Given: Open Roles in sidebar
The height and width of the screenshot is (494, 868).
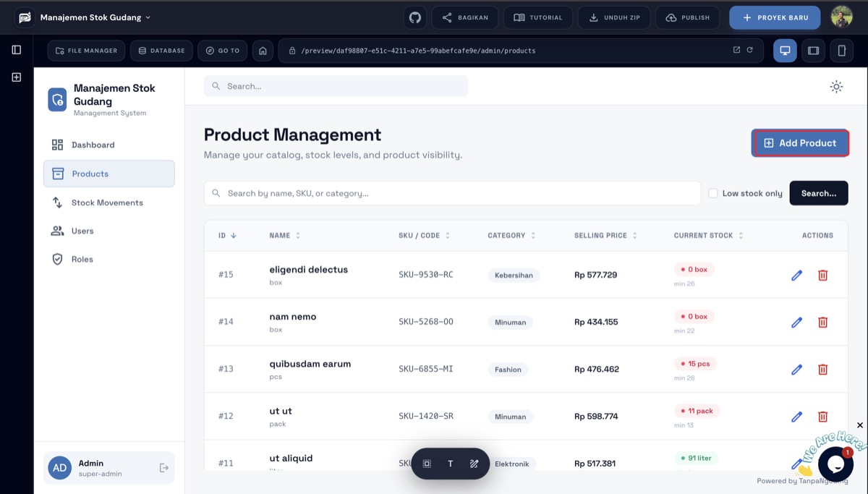Looking at the screenshot, I should [109, 259].
